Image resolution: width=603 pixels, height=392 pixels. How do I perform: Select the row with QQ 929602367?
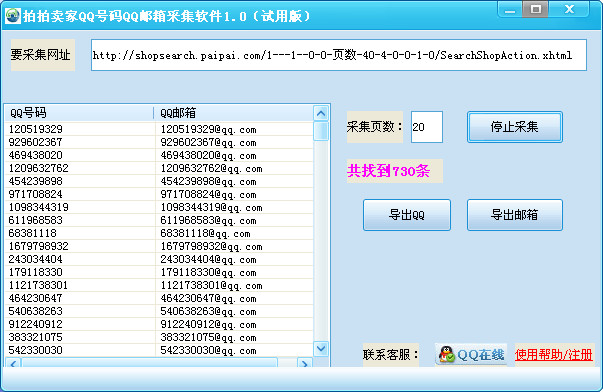pyautogui.click(x=159, y=142)
